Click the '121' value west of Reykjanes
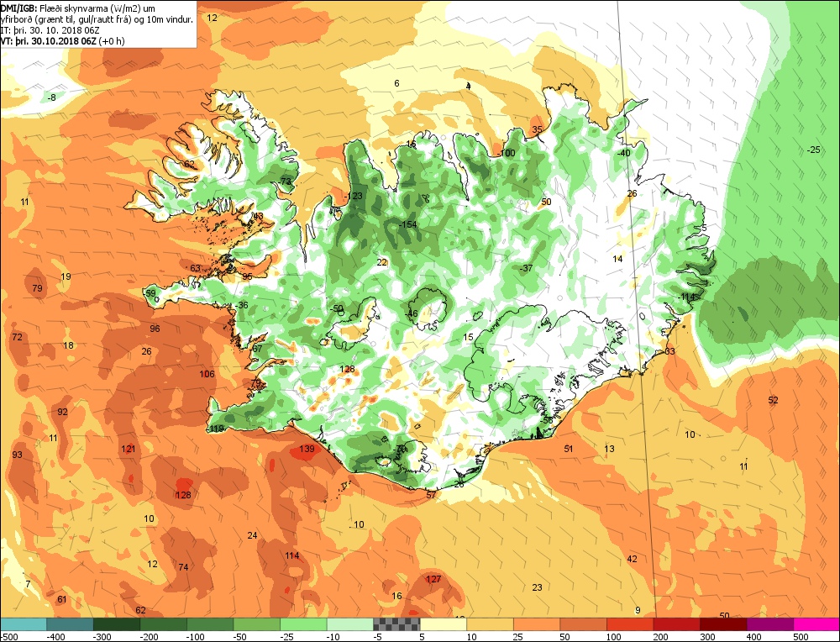 point(129,449)
